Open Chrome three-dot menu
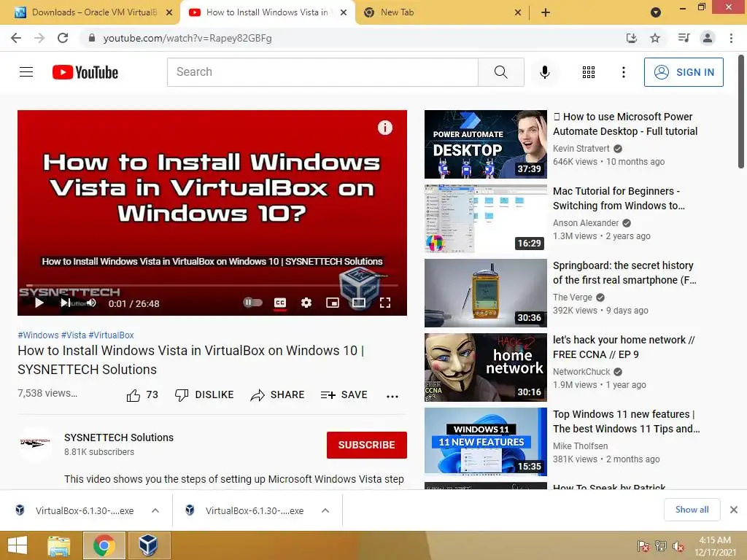Screen dimensions: 747x560 click(x=731, y=38)
